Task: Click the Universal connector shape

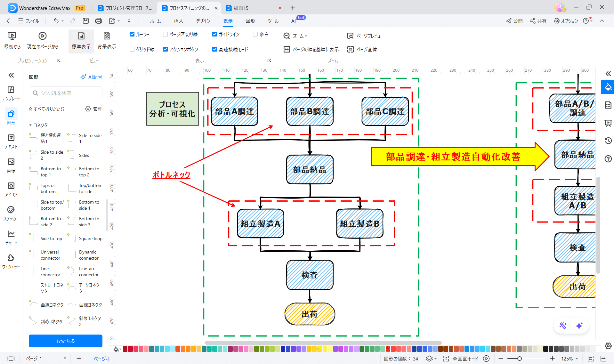Action: point(47,255)
